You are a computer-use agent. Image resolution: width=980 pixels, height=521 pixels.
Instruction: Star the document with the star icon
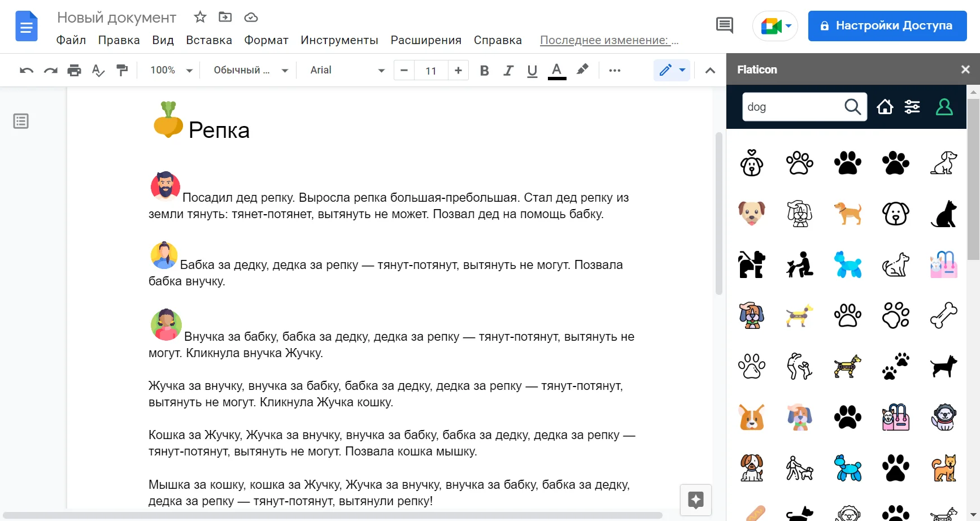click(200, 18)
